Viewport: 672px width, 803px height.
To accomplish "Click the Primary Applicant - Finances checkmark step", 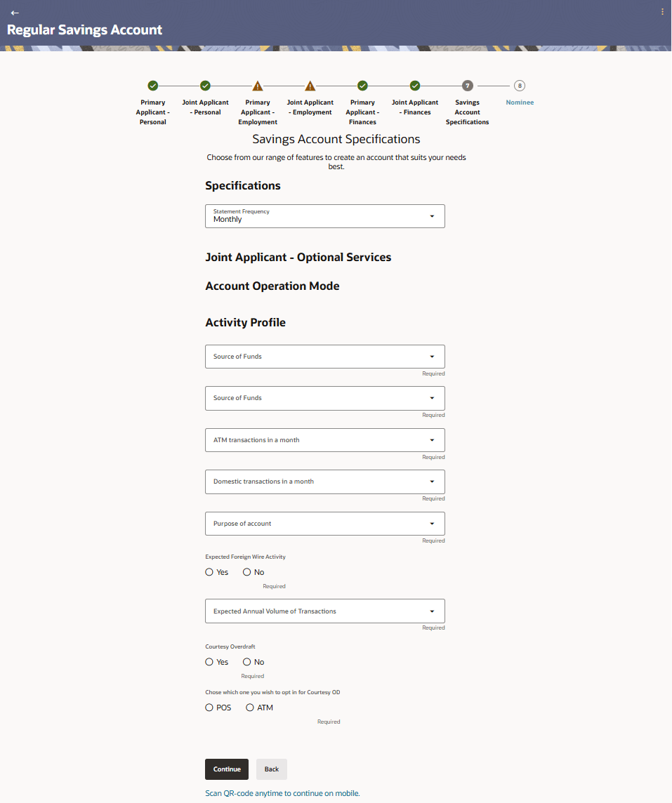I will (x=362, y=86).
